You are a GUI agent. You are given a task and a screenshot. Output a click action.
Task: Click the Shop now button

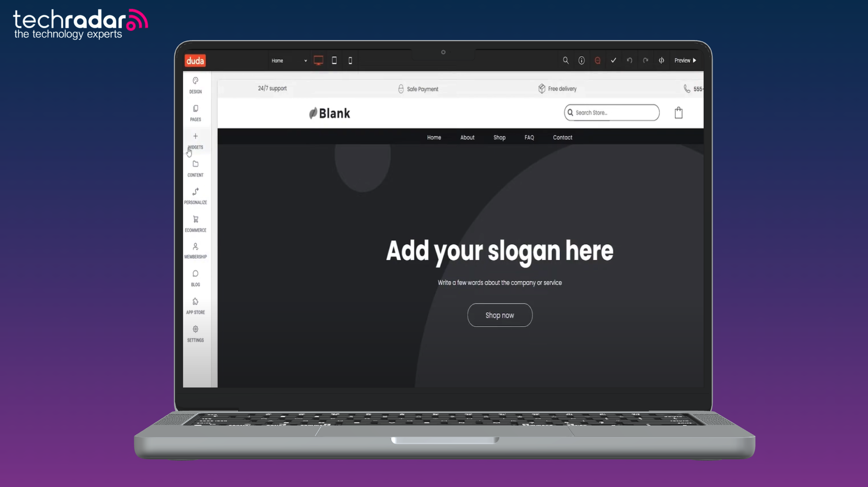coord(499,315)
